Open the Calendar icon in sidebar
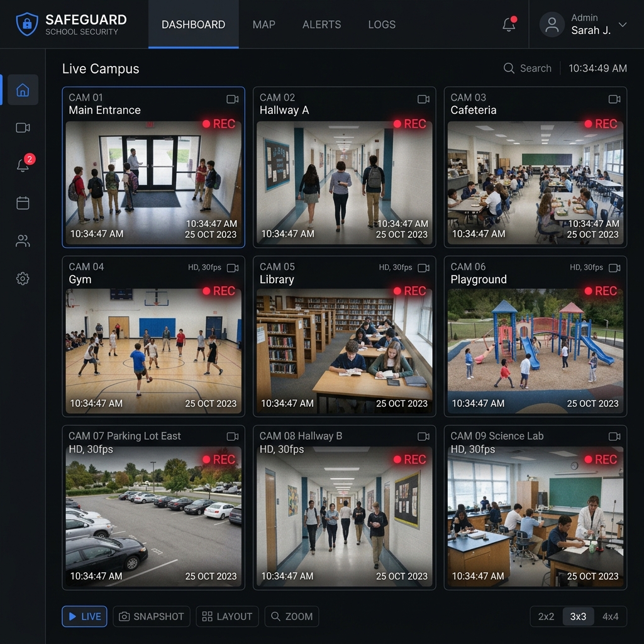 click(x=23, y=203)
